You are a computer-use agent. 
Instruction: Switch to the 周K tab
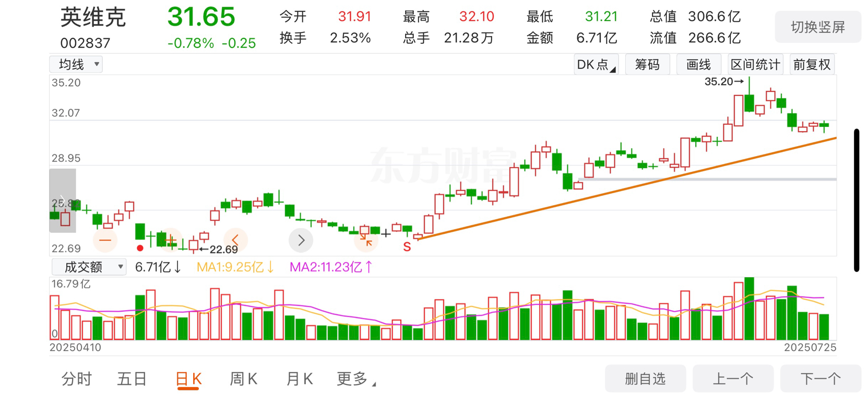click(x=244, y=379)
